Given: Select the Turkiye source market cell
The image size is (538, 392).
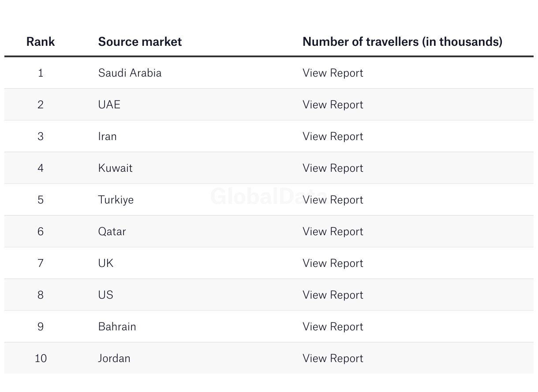Looking at the screenshot, I should pyautogui.click(x=116, y=200).
